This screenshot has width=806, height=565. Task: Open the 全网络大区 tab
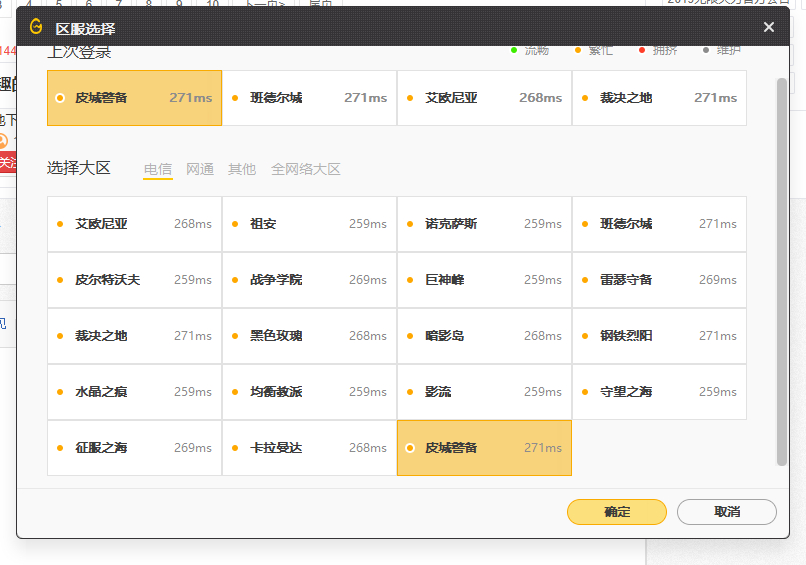tap(306, 169)
